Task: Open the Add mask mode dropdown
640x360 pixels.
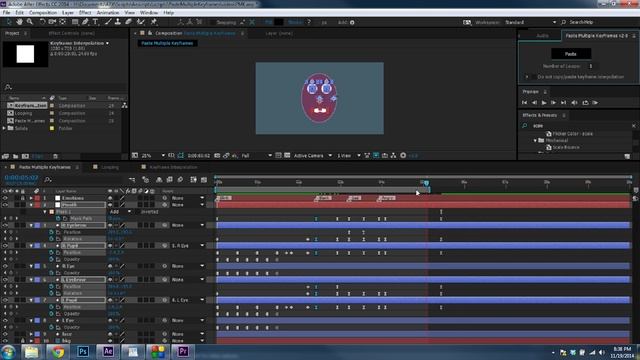Action: tap(120, 212)
